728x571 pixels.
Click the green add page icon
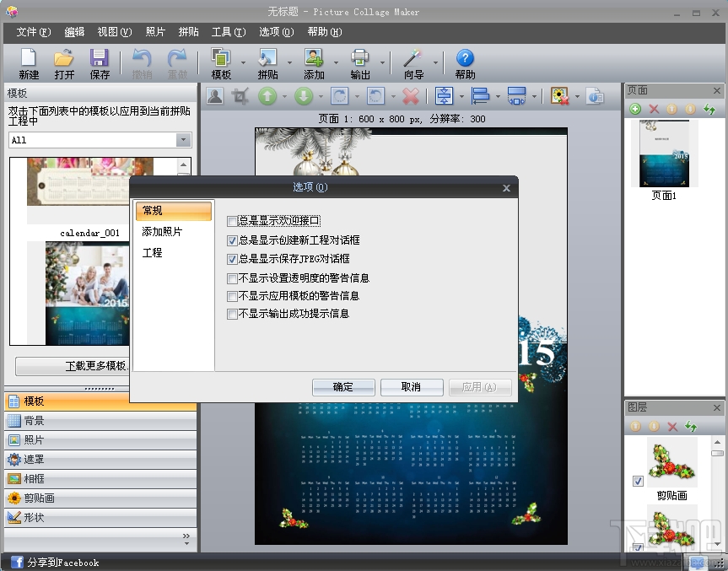[635, 110]
